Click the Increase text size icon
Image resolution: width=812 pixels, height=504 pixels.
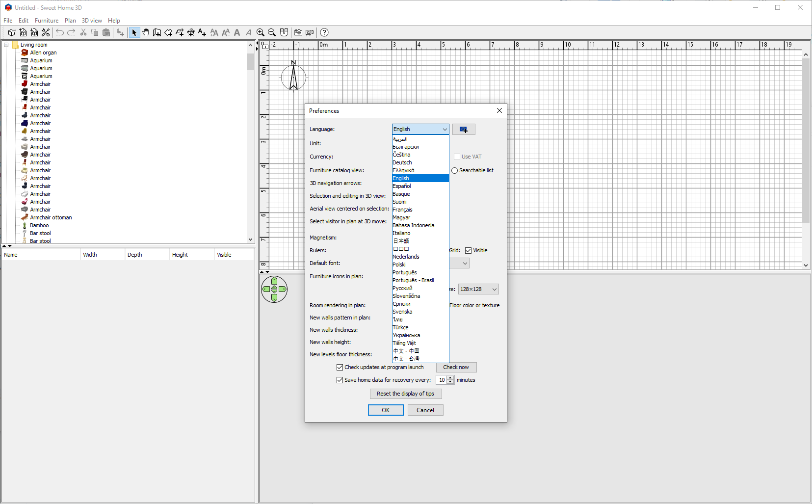(214, 32)
